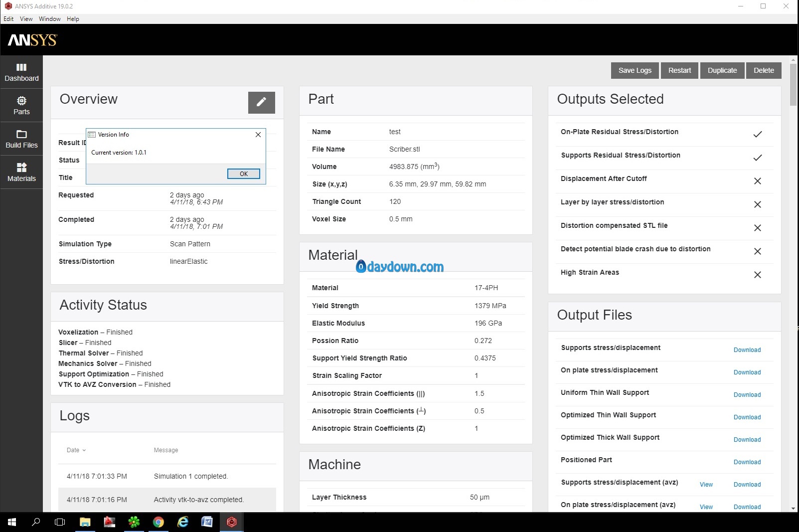
Task: Open the Dashboard sidebar section
Action: 21,72
